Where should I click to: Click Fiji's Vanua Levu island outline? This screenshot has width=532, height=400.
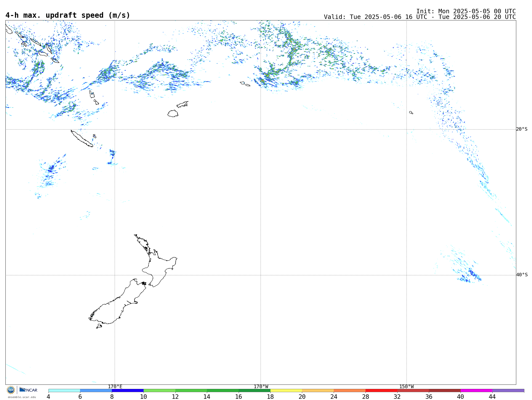point(183,104)
